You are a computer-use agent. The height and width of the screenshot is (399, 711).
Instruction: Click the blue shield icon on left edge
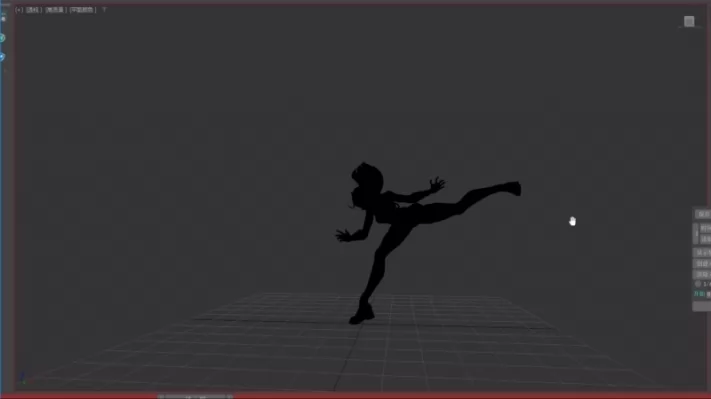2,57
